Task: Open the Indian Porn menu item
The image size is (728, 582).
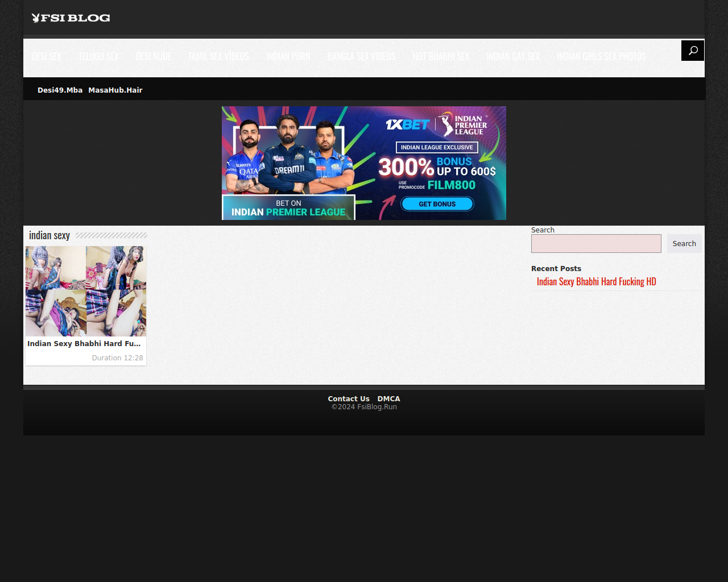Action: (288, 56)
